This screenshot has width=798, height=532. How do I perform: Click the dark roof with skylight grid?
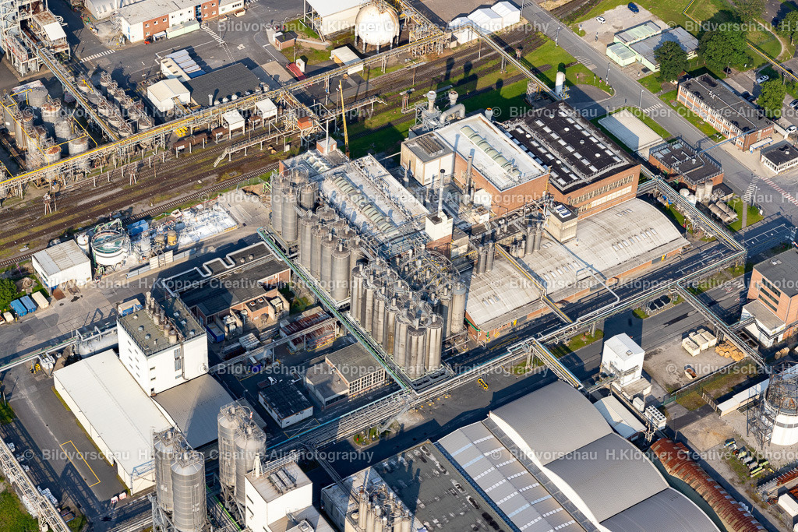(571, 146)
